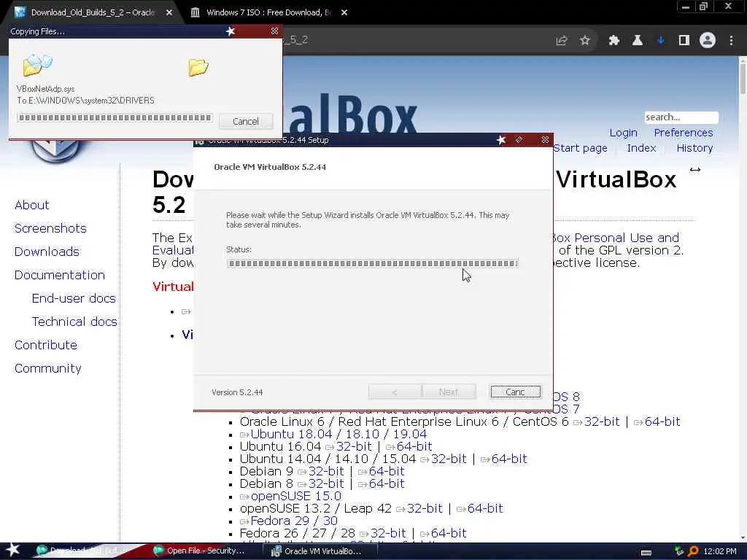Viewport: 747px width, 560px height.
Task: Open the Index link
Action: (x=641, y=148)
